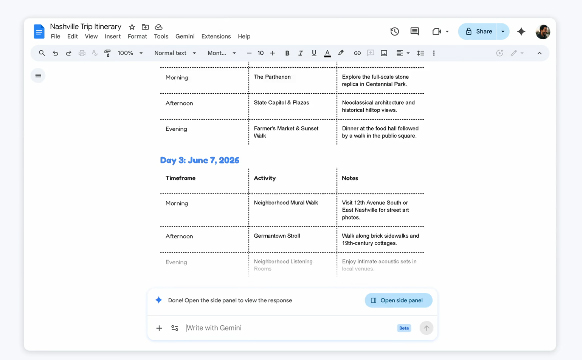Screen dimensions: 582x360
Task: Click the Gemini sparkle icon beside Done message
Action: pyautogui.click(x=158, y=300)
